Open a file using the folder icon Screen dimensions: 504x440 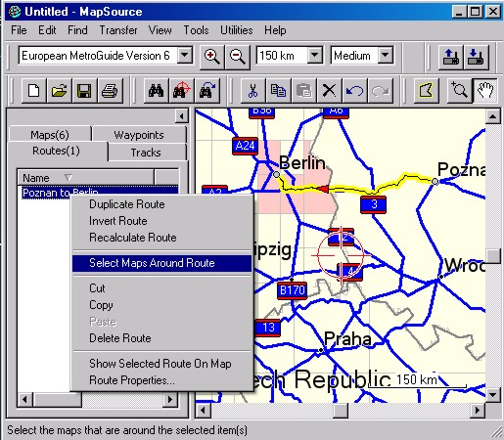tap(59, 90)
